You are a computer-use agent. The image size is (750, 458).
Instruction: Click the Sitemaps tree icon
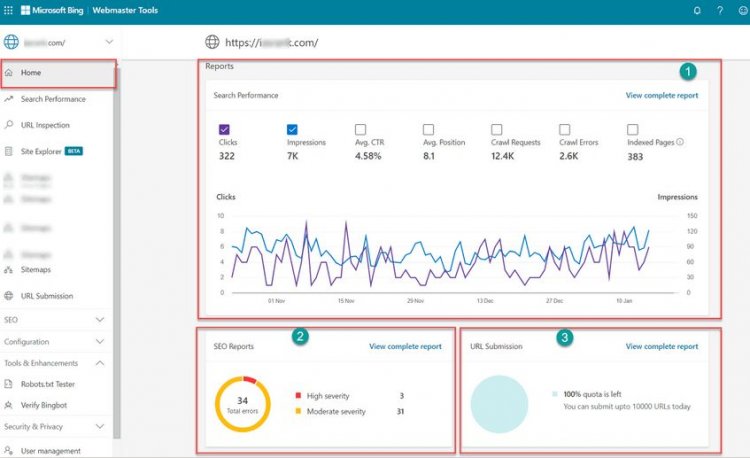coord(9,270)
